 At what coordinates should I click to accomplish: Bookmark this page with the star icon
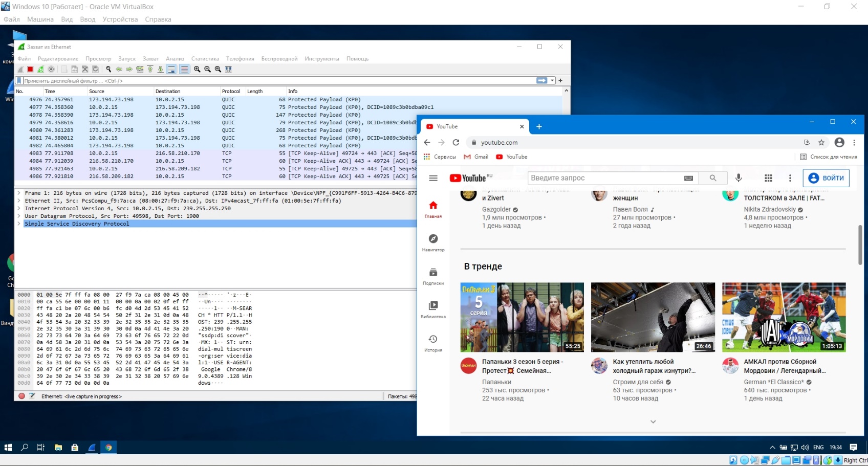coord(821,143)
